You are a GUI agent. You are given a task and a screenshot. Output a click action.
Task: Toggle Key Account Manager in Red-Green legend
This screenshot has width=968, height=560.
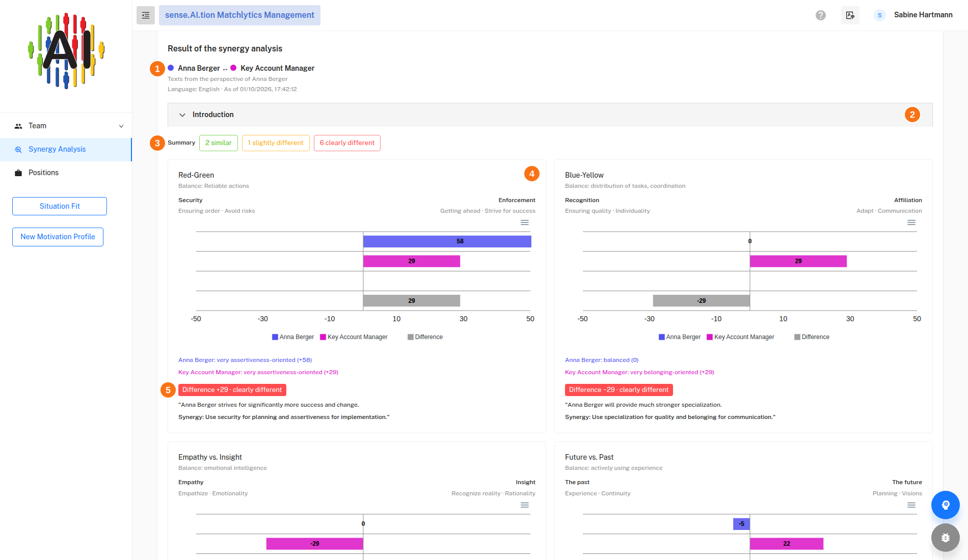tap(354, 337)
